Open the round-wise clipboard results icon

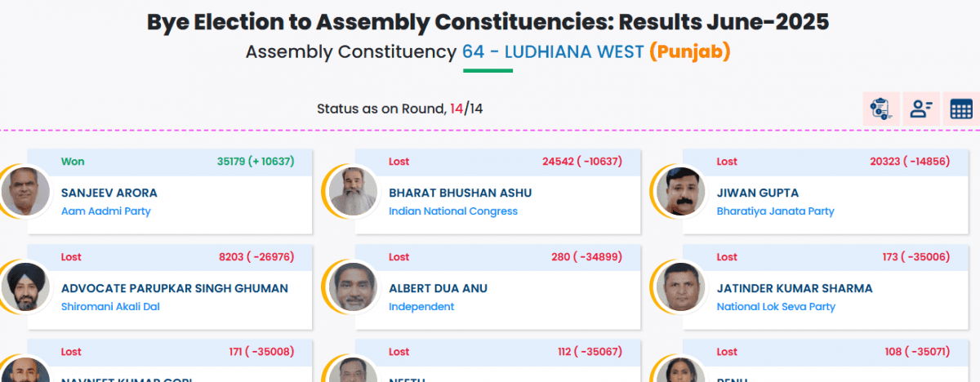coord(881,109)
